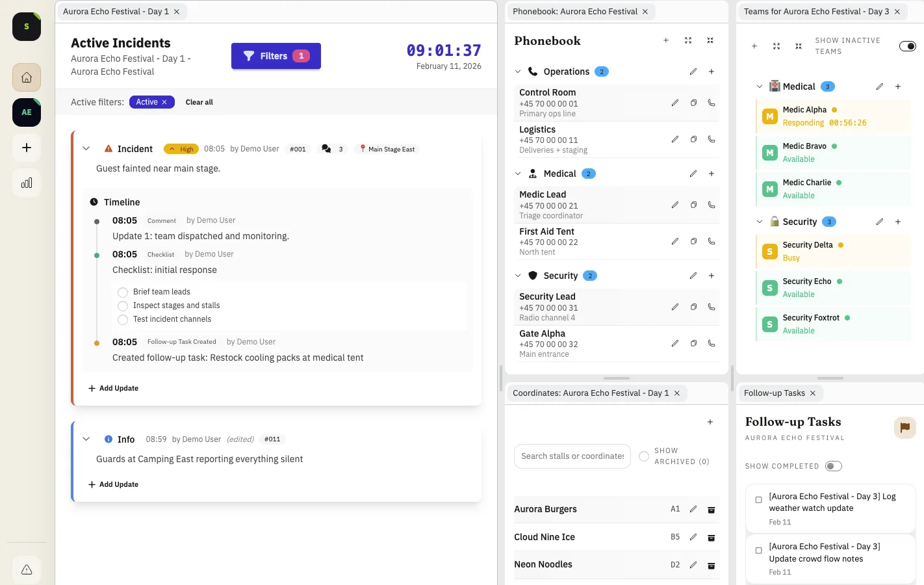Add an update to the incident

click(x=113, y=388)
